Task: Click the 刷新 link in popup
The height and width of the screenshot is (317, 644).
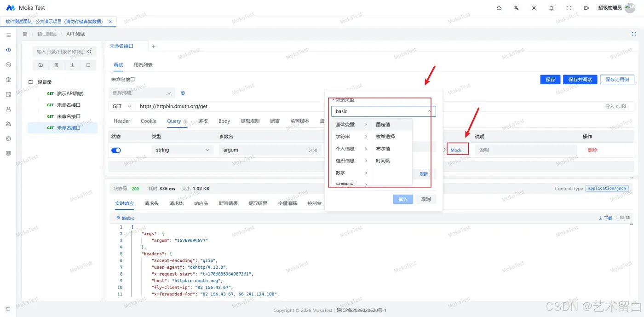Action: click(x=424, y=174)
